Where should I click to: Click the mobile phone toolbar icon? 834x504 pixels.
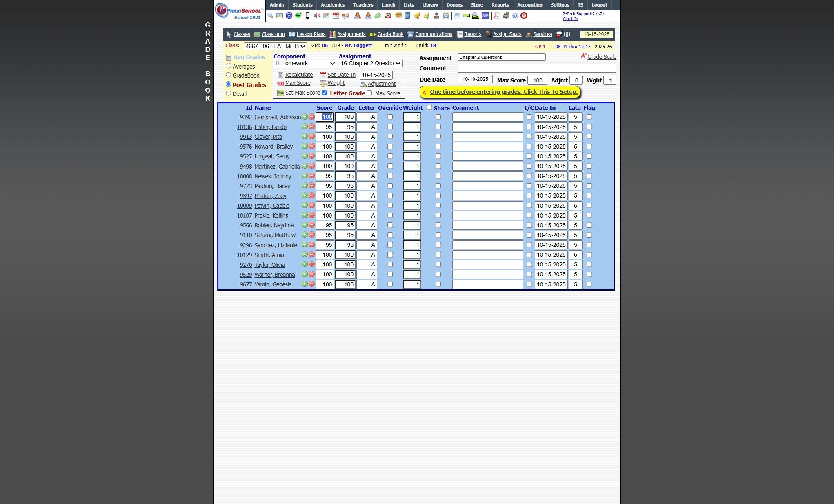307,16
